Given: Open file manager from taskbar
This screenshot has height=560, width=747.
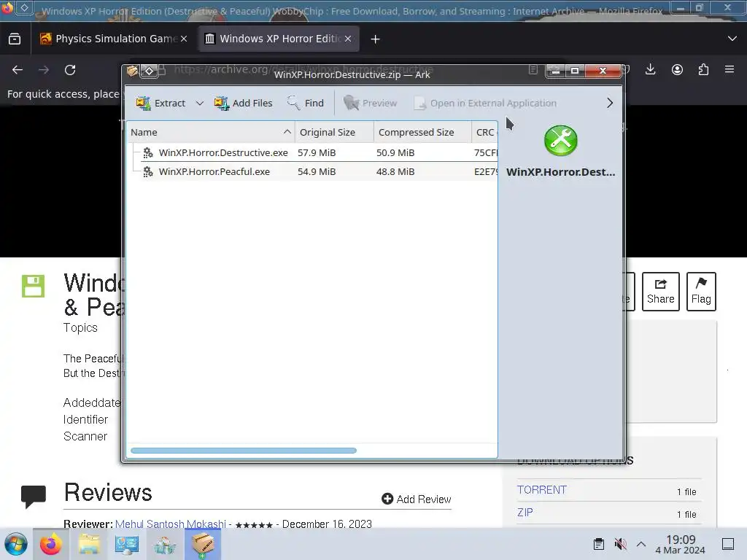Looking at the screenshot, I should (x=88, y=544).
